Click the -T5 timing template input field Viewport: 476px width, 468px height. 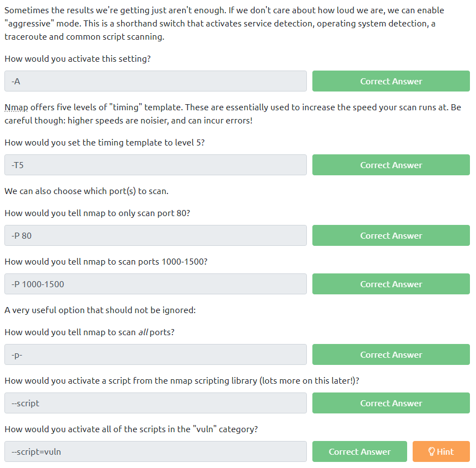coord(155,165)
